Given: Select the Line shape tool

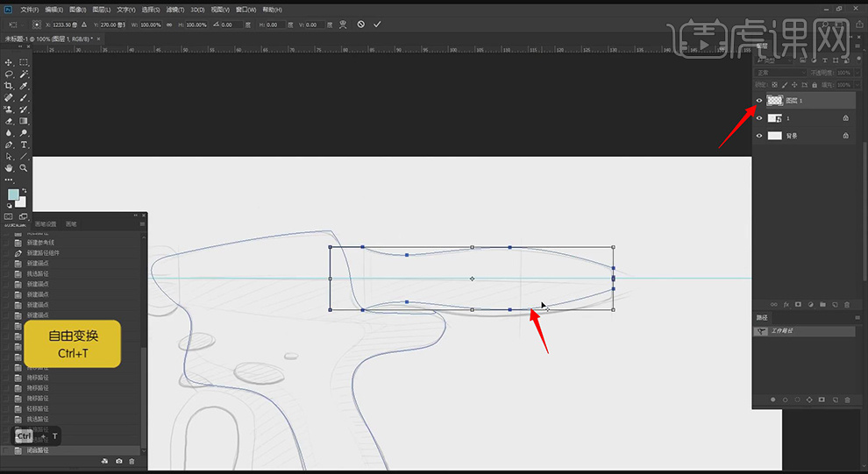Looking at the screenshot, I should 24,157.
